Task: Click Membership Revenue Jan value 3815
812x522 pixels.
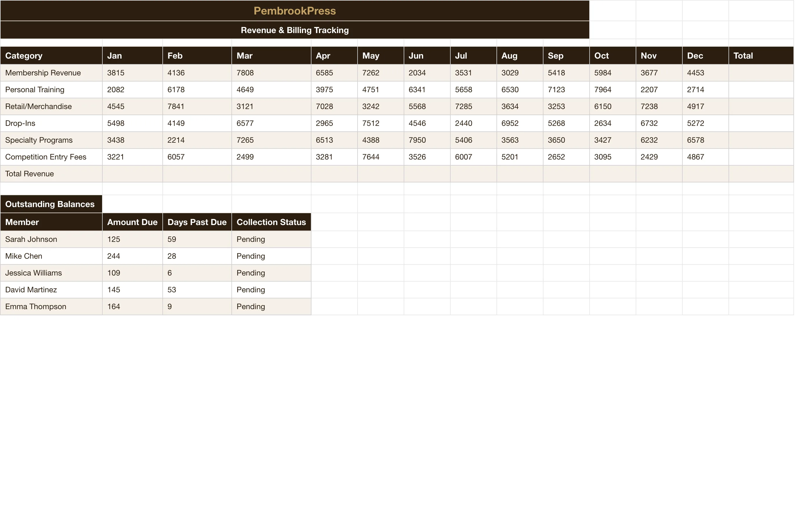Action: click(132, 73)
